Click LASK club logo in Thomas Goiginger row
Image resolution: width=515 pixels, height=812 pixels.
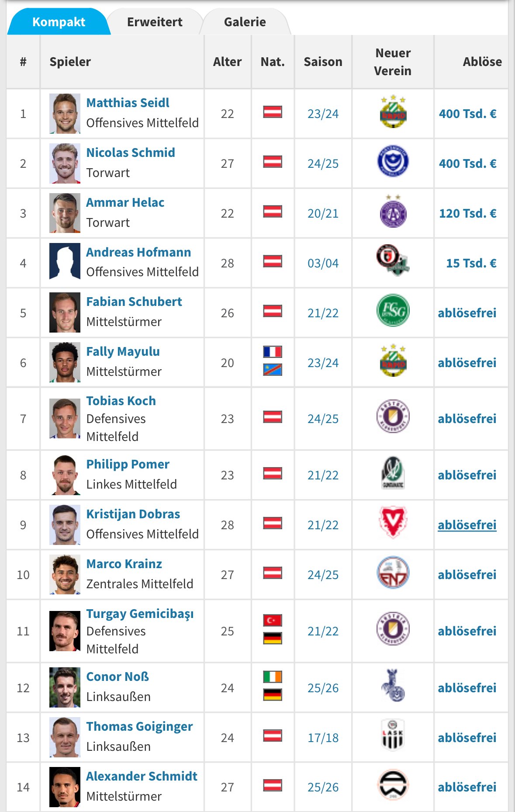393,735
